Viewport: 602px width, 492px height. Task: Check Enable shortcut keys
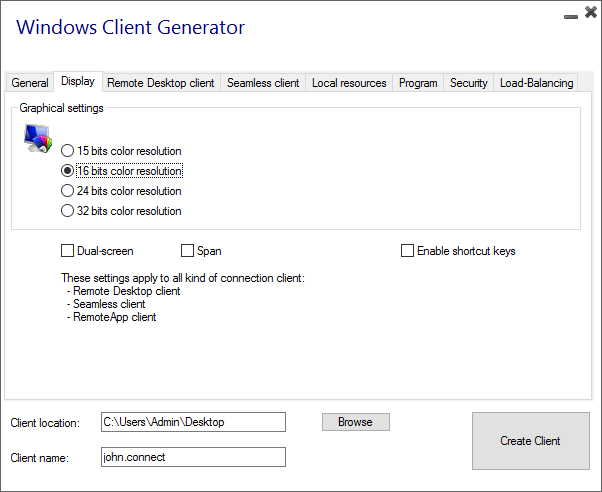coord(408,251)
